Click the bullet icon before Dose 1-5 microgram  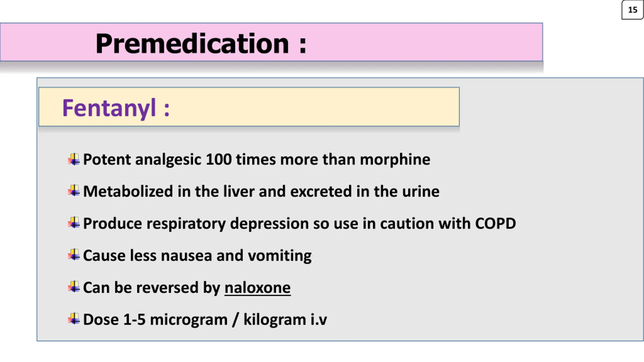point(74,319)
